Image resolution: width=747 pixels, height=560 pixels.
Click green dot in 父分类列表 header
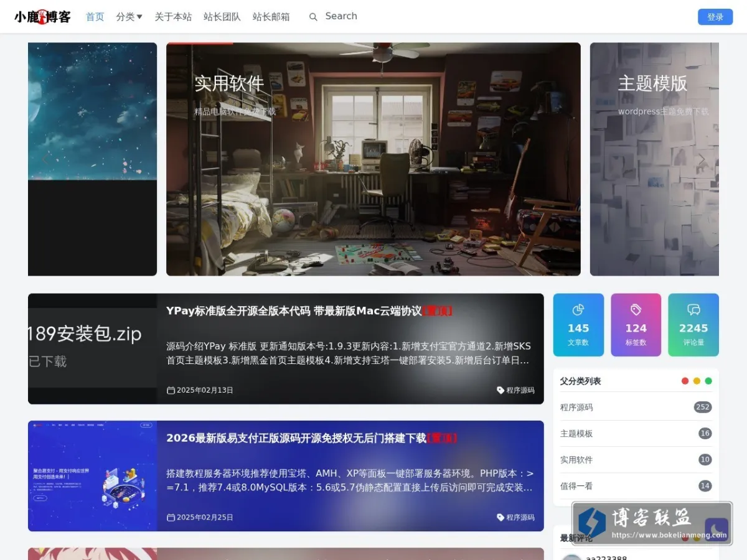tap(708, 381)
